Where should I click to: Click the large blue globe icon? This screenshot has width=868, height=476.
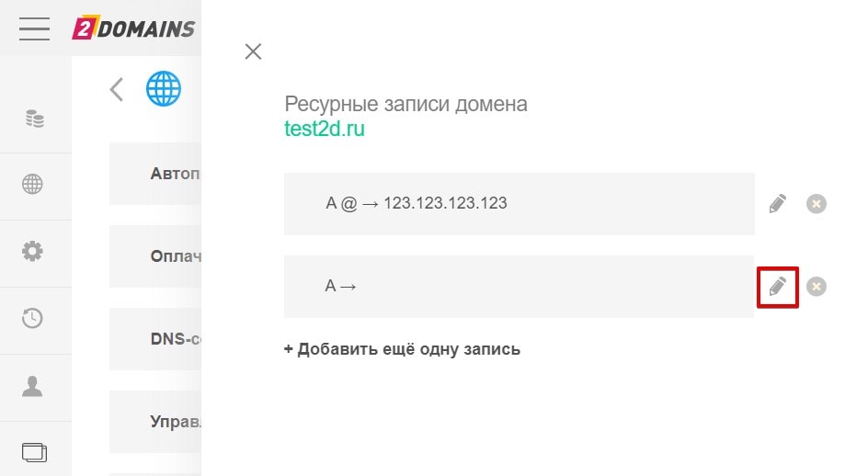pyautogui.click(x=164, y=89)
